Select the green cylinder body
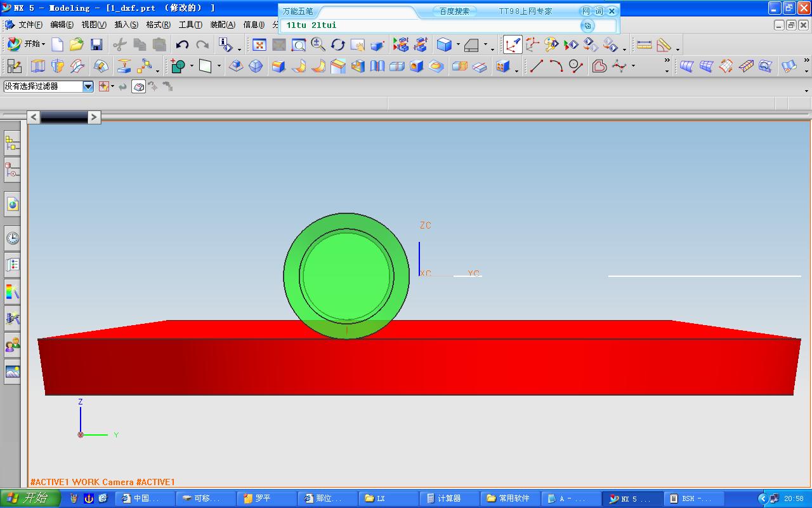 coord(346,276)
